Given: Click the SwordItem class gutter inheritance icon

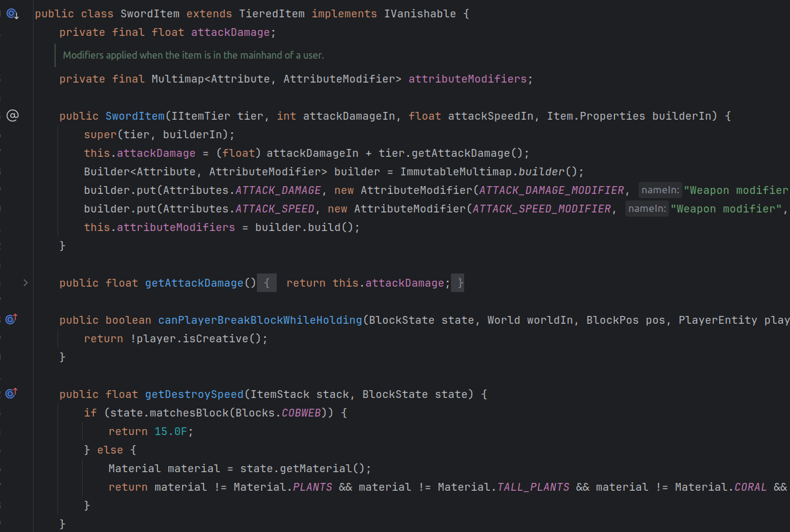Looking at the screenshot, I should pos(13,14).
